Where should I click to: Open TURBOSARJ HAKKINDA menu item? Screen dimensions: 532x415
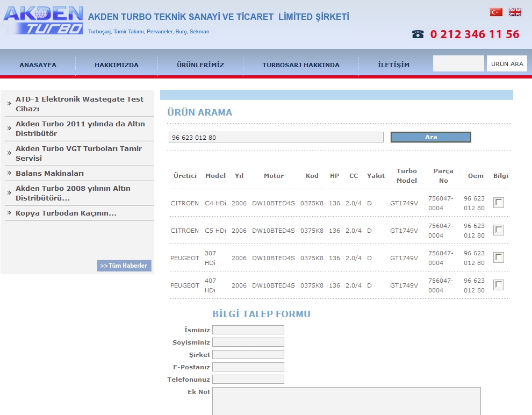tap(300, 65)
